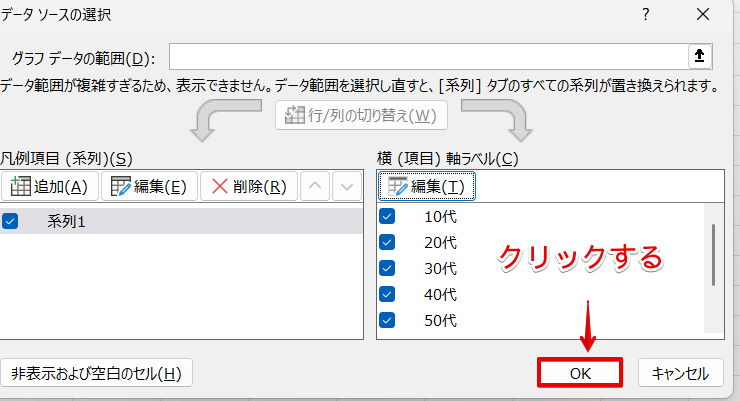Viewport: 740px width, 401px height.
Task: Click the 編集 (Edit) button for legend series
Action: [x=149, y=186]
